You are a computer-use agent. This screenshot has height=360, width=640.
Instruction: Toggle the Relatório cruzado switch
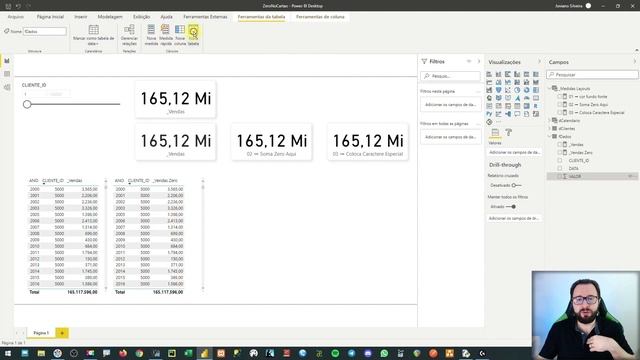click(517, 185)
